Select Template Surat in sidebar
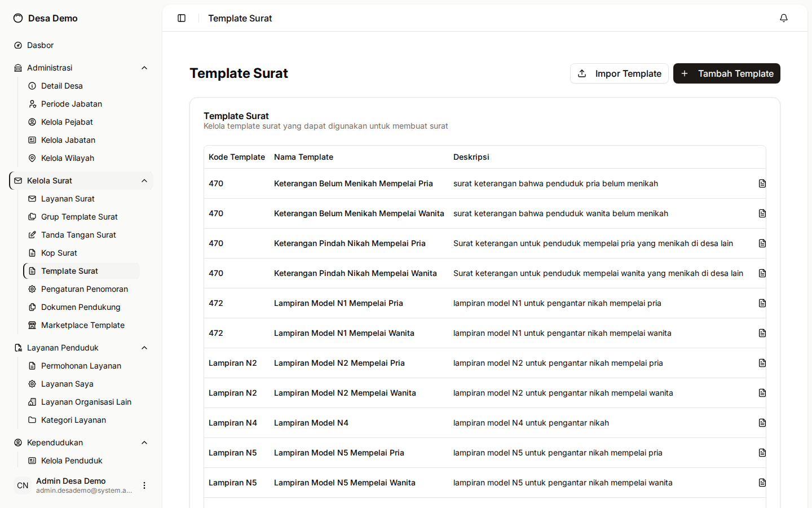Viewport: 812px width, 508px height. (x=81, y=271)
